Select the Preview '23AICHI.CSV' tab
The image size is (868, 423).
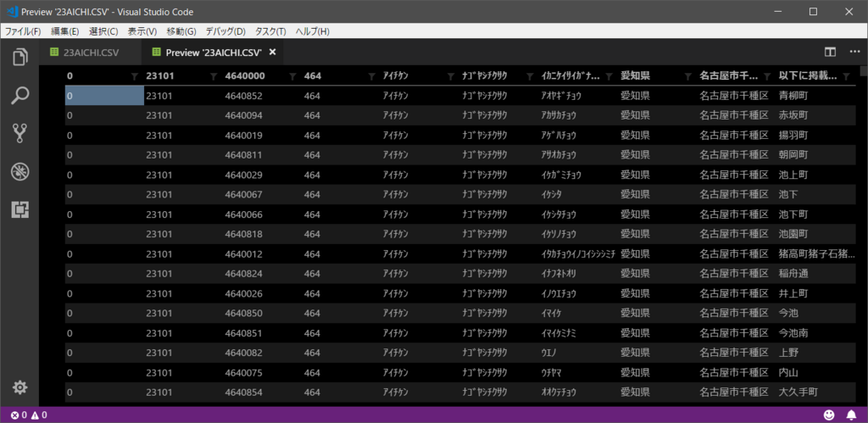tap(213, 52)
